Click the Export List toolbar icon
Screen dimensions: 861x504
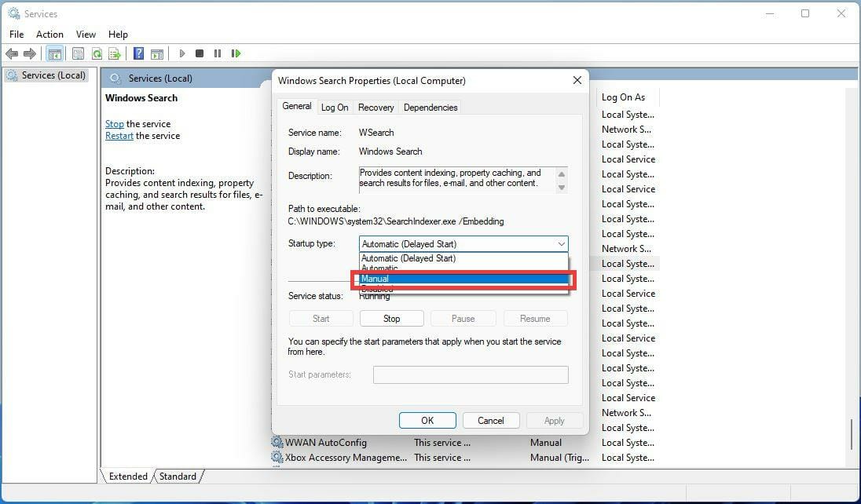114,54
